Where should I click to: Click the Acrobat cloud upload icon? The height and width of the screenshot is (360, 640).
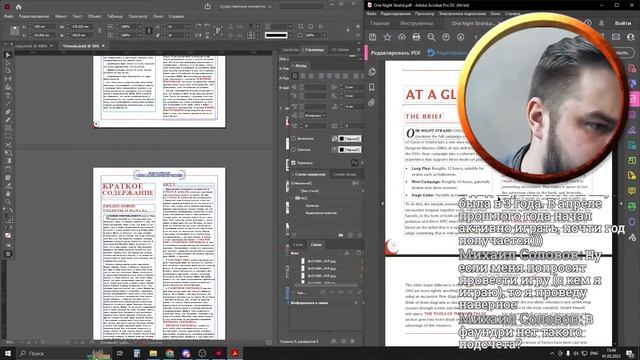(402, 37)
